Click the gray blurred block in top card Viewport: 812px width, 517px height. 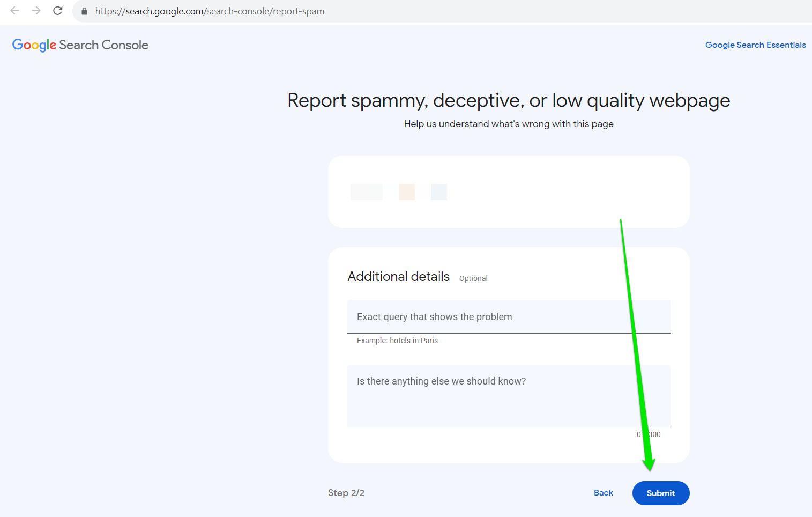(x=367, y=192)
